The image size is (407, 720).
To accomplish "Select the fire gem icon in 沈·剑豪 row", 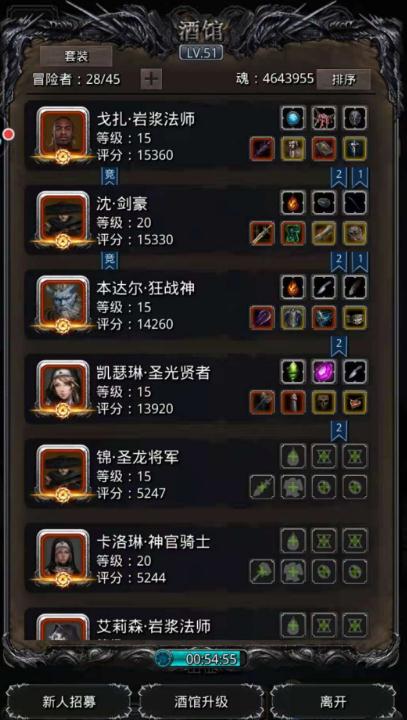I will pos(293,202).
